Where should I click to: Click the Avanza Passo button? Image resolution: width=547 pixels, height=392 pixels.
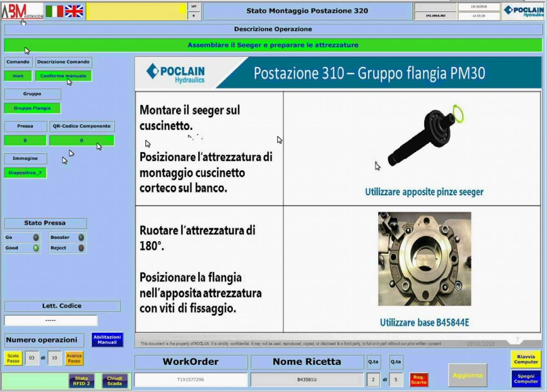click(x=74, y=358)
